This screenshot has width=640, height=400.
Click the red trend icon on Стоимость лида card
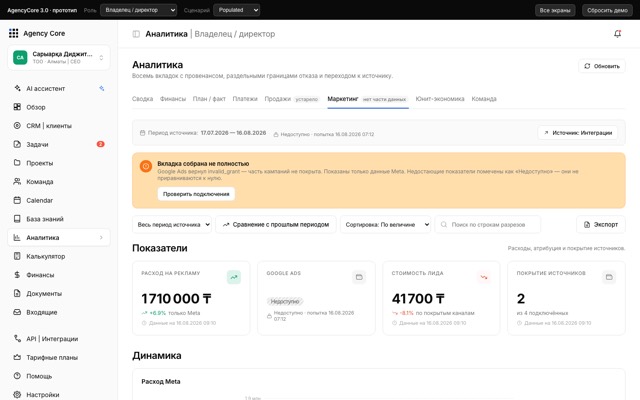pos(484,277)
